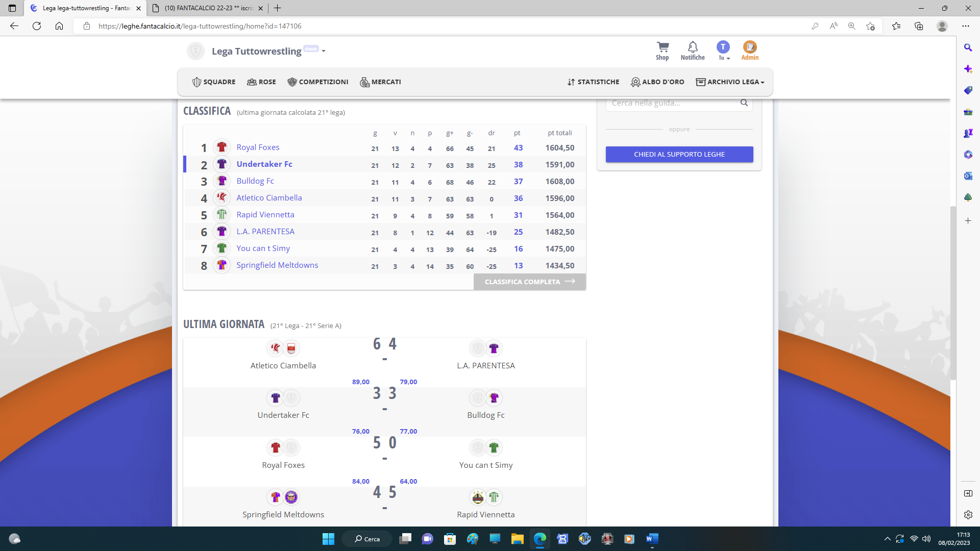Open the STATISTICHE menu
The height and width of the screenshot is (551, 980).
click(x=593, y=82)
